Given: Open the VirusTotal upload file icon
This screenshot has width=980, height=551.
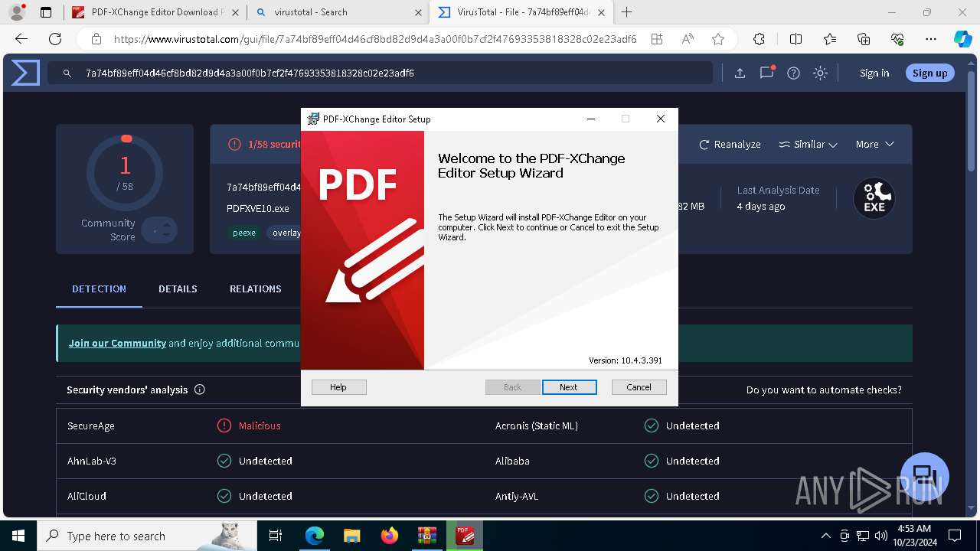Looking at the screenshot, I should tap(740, 73).
